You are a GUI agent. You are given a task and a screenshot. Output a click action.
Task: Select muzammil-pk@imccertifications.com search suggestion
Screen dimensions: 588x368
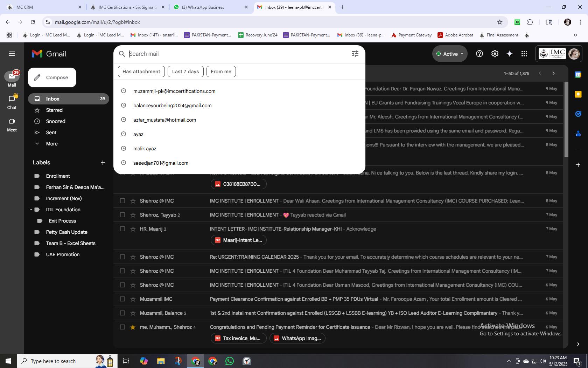click(239, 91)
